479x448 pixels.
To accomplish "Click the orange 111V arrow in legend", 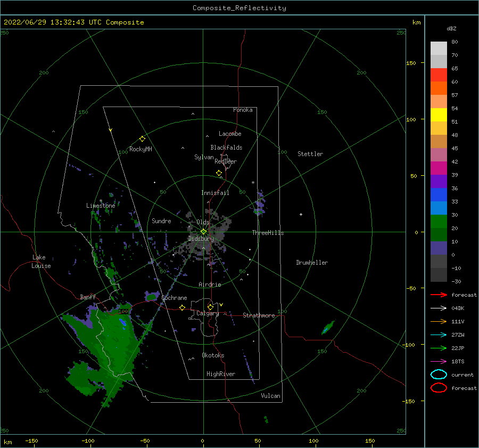I will (439, 321).
